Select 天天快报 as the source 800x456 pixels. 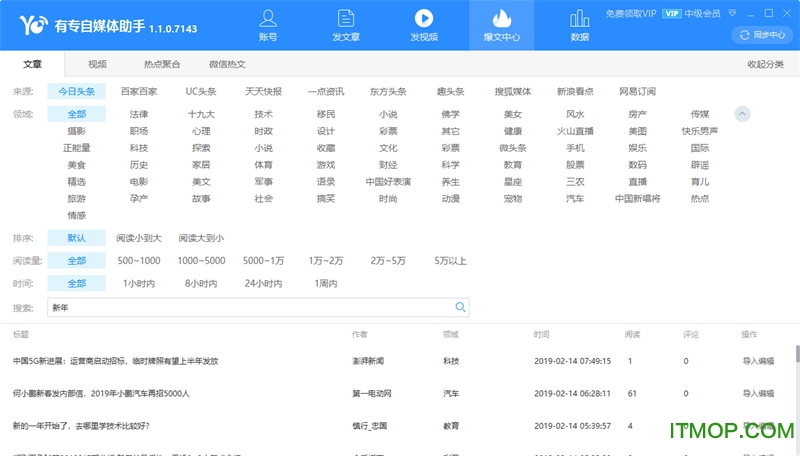[x=263, y=91]
